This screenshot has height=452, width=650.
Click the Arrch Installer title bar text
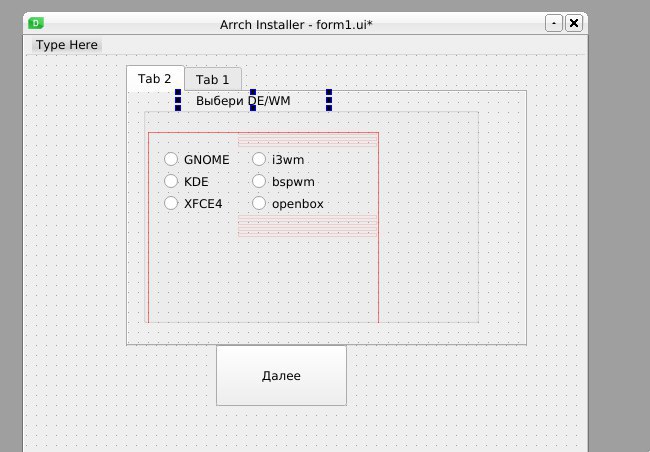(296, 24)
